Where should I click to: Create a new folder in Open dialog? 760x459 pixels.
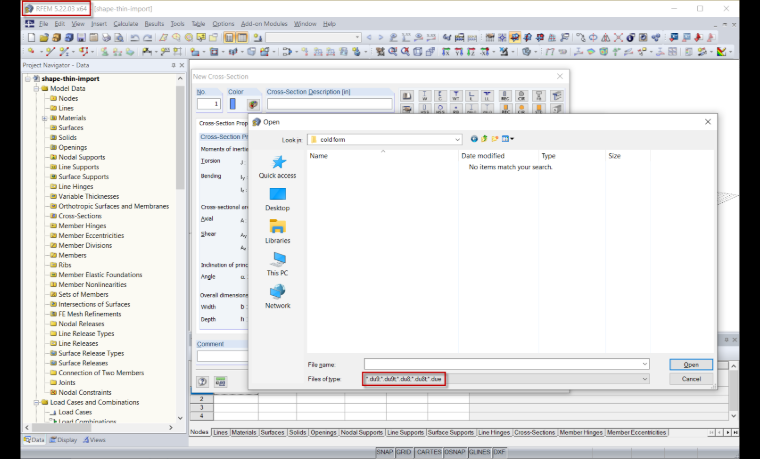(495, 139)
